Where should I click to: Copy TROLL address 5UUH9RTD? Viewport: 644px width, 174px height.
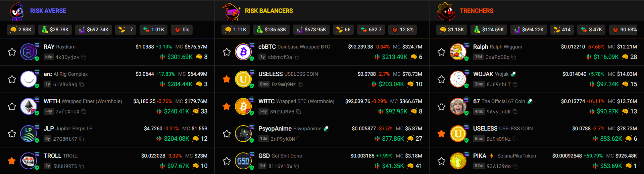(x=82, y=166)
